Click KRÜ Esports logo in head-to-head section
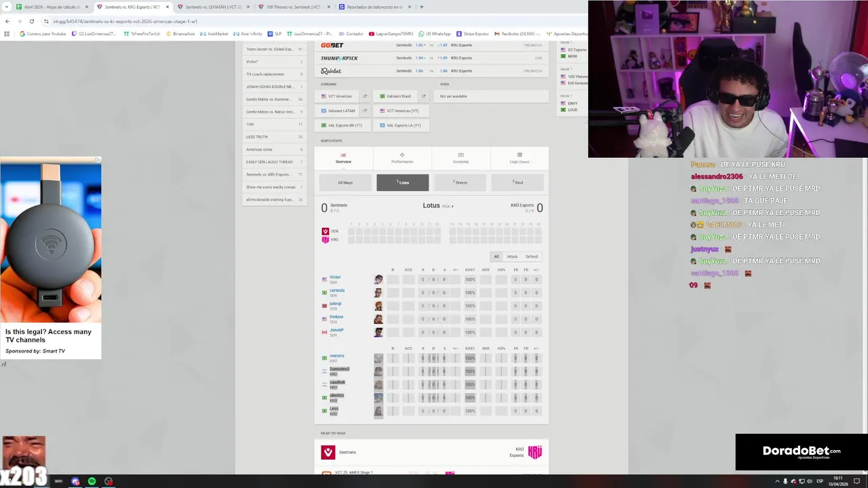Viewport: 868px width, 488px height. coord(535,452)
